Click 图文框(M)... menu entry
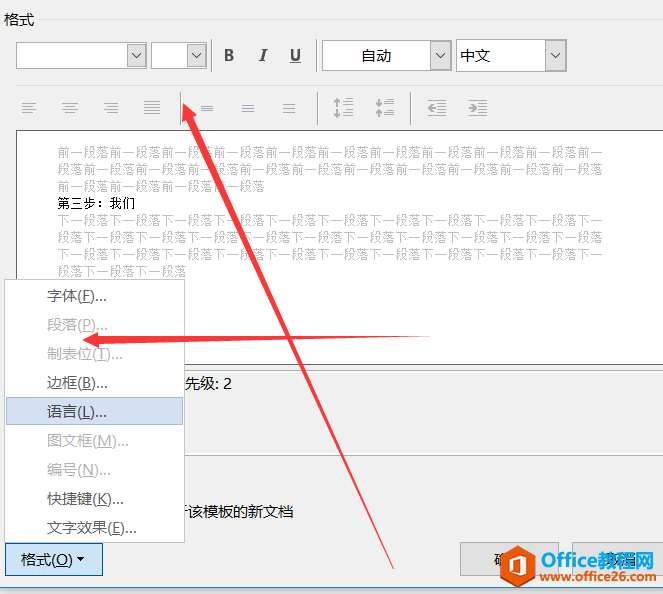The height and width of the screenshot is (594, 663). (x=94, y=441)
